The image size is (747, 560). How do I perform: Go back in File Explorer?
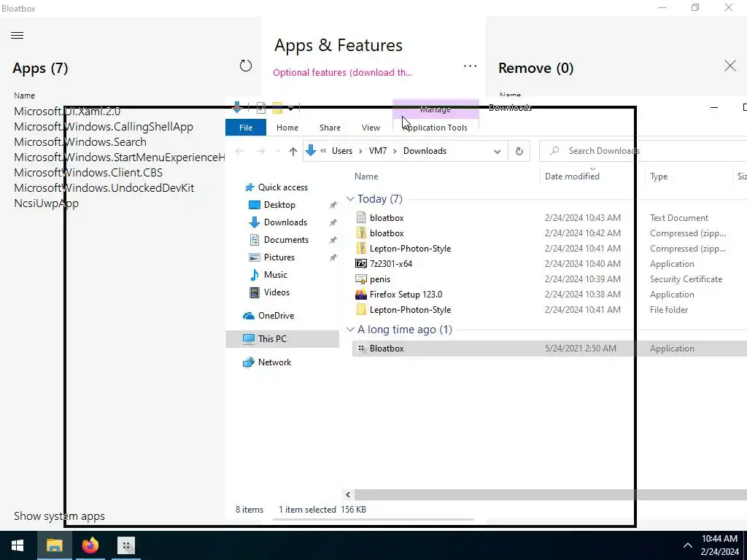(239, 152)
